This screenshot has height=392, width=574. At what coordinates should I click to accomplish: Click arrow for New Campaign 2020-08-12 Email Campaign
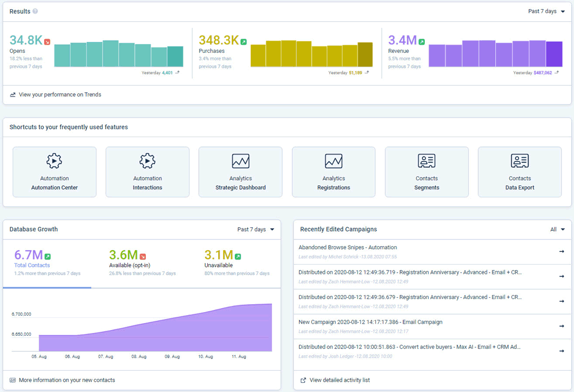561,326
